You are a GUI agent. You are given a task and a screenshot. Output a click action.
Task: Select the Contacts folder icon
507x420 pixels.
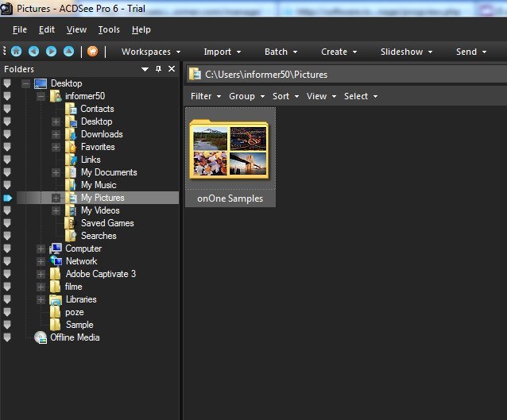click(x=71, y=109)
